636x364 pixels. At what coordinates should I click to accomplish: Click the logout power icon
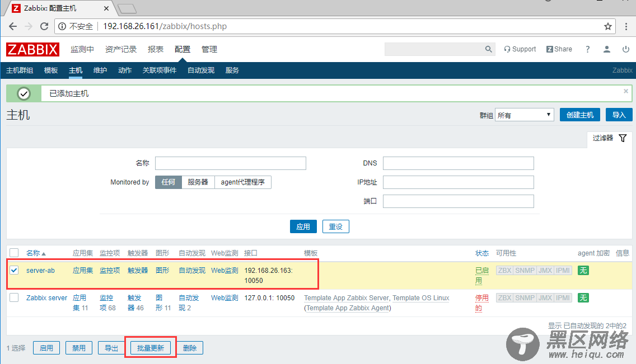(x=626, y=49)
